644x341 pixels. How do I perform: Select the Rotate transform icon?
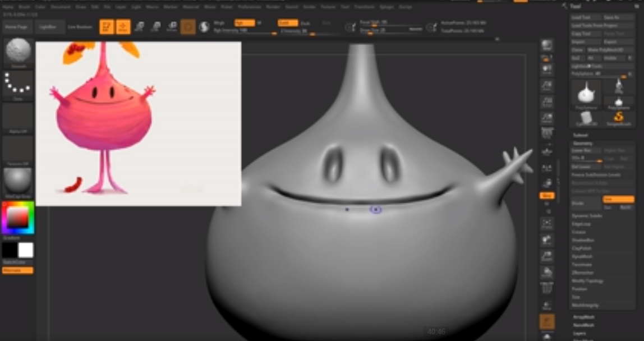pos(172,27)
